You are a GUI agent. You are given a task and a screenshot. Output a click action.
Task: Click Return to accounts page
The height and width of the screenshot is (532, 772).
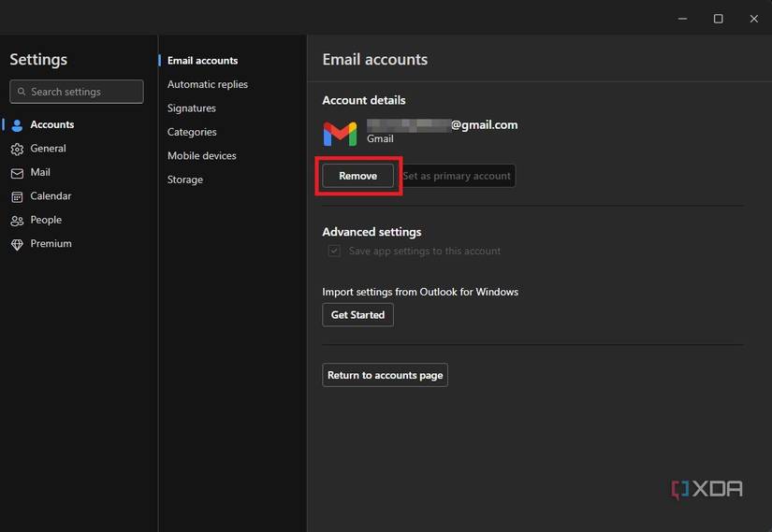385,375
